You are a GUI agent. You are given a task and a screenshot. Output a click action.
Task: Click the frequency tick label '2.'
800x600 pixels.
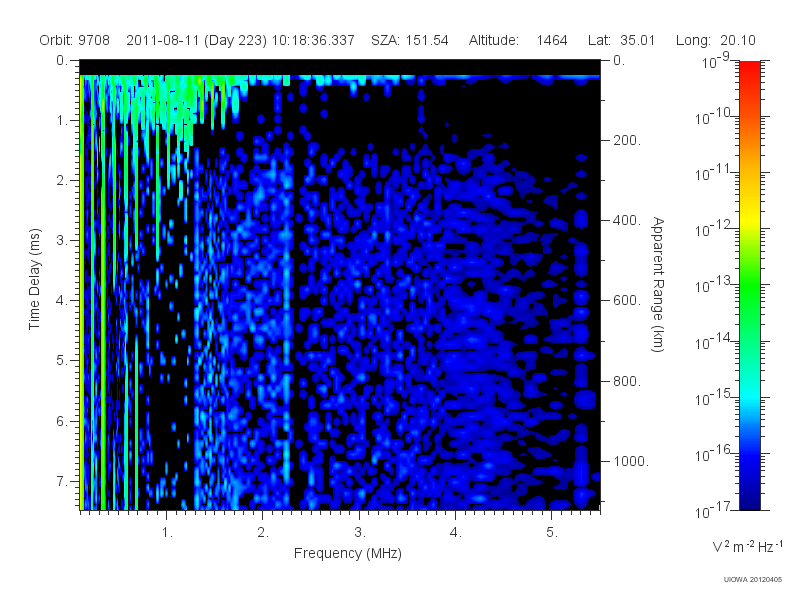coord(263,533)
